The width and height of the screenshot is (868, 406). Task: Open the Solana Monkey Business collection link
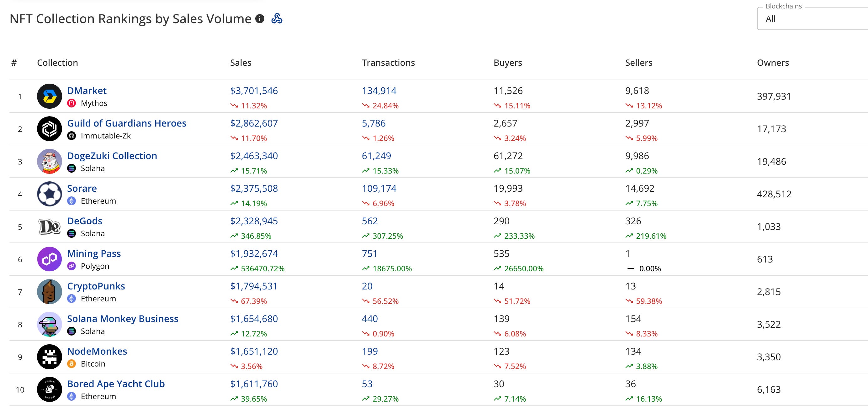[123, 319]
